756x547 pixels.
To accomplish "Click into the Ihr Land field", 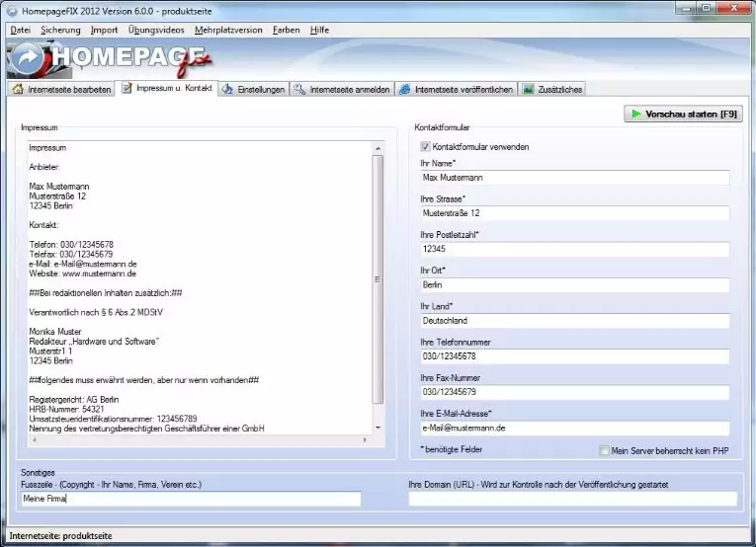I will click(x=575, y=321).
